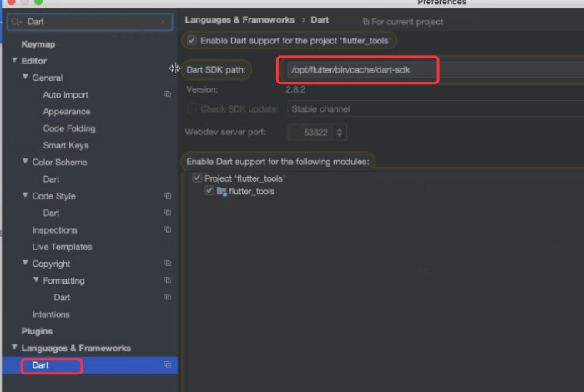The image size is (584, 392).
Task: Zoom the Preferences window with green button
Action: [x=38, y=2]
